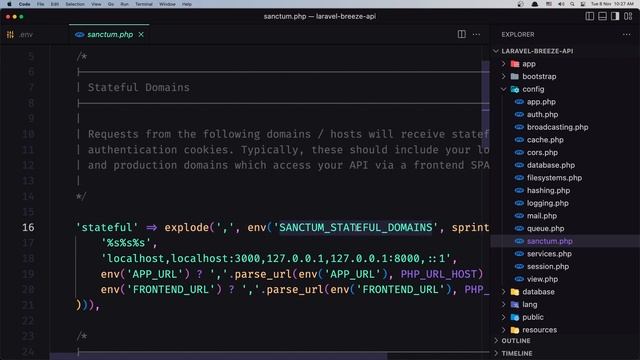Open the Apple menu

[9, 4]
